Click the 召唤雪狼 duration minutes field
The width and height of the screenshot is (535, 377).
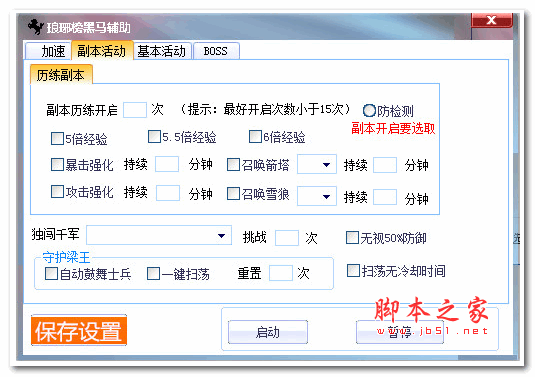385,197
